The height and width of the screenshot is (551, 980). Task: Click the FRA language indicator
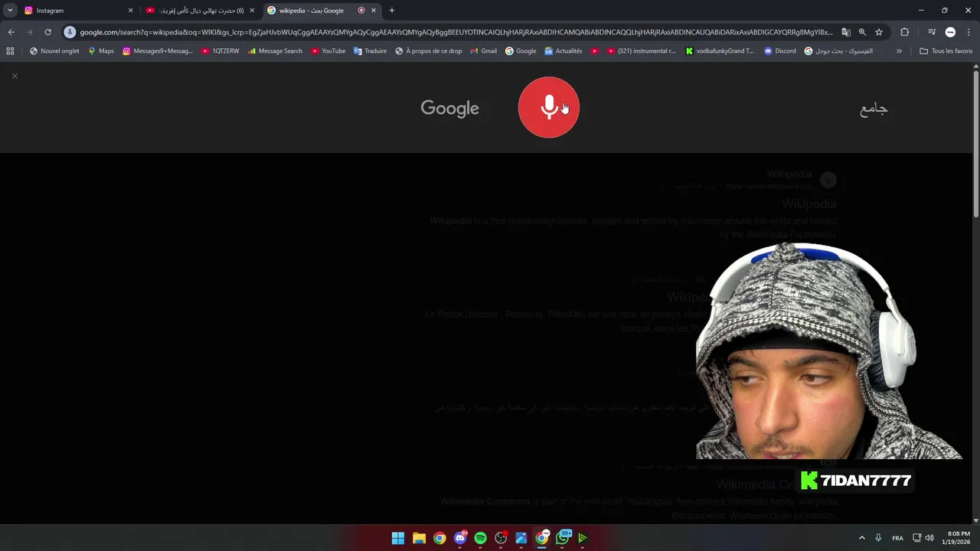coord(897,538)
